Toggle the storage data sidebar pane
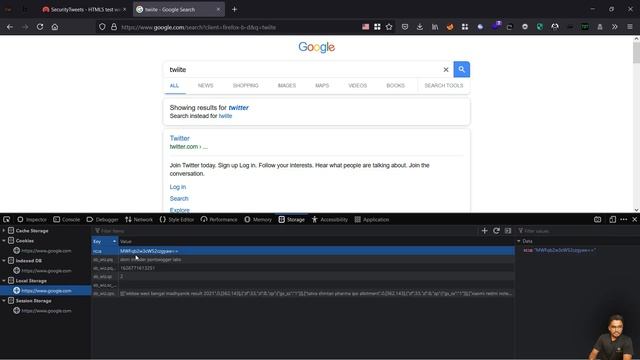This screenshot has width=640, height=360. [508, 231]
